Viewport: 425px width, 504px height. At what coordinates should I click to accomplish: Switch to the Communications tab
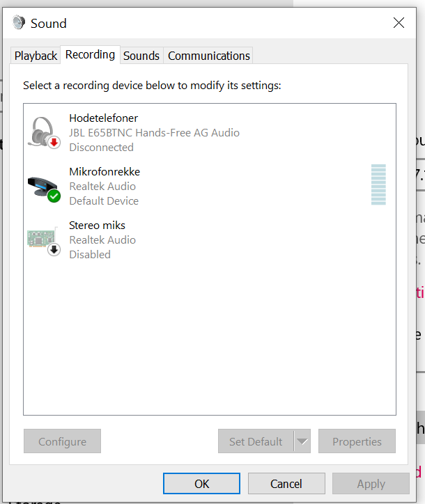pos(208,56)
